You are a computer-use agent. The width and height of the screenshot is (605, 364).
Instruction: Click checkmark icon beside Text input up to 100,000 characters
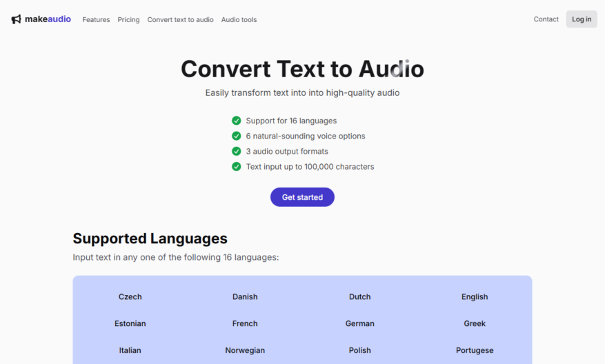pos(236,167)
